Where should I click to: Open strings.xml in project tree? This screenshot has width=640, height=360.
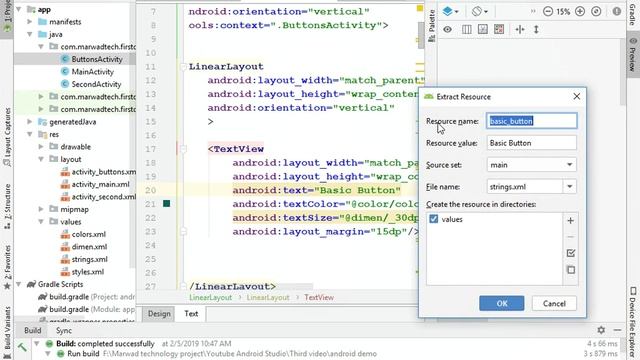(89, 259)
